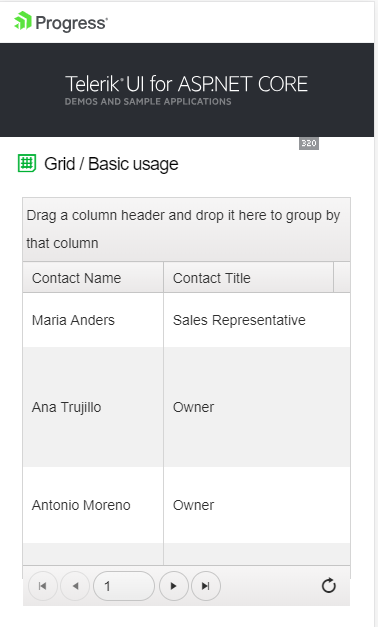Sort by Contact Name column header
Viewport: 378px width, 627px height.
pos(76,278)
